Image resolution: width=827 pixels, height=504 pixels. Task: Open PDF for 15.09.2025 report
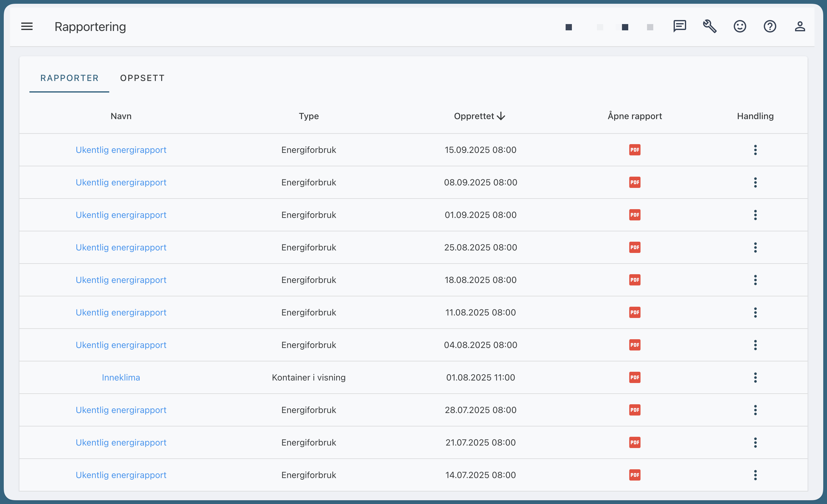[634, 150]
